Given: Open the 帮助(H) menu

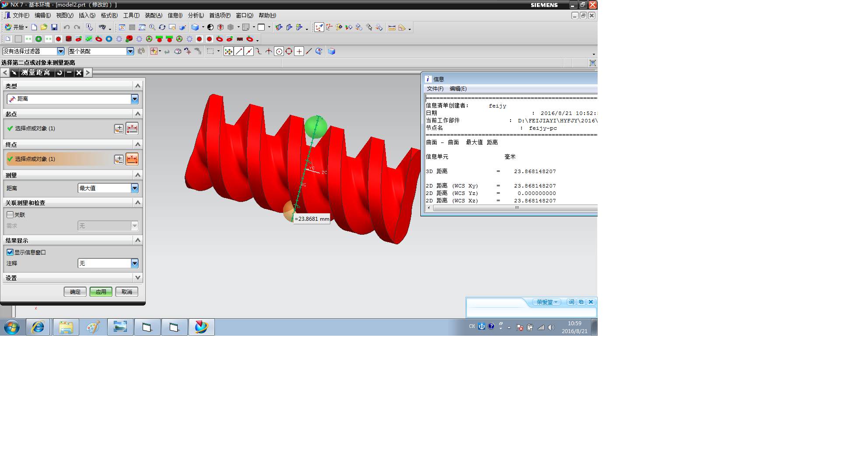Looking at the screenshot, I should click(267, 15).
